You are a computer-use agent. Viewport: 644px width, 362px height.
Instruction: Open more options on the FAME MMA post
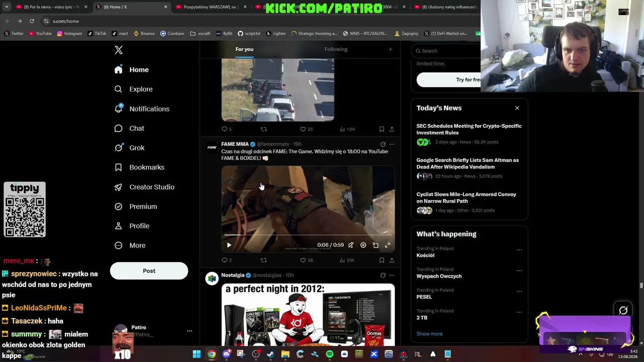(391, 144)
